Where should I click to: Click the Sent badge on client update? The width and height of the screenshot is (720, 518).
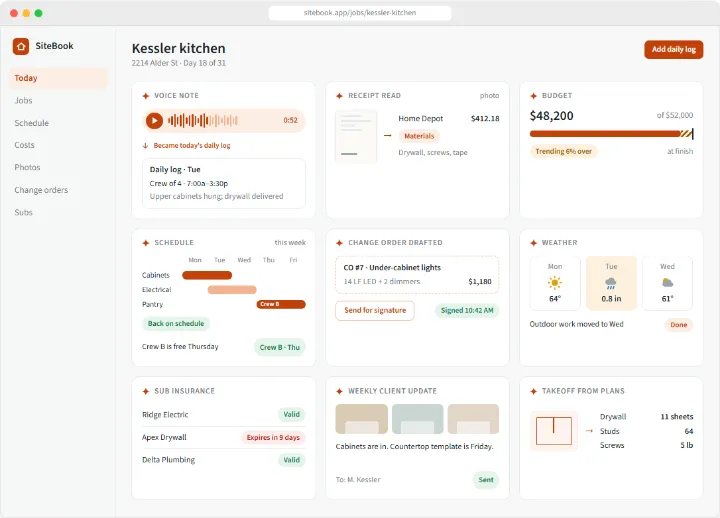[x=485, y=480]
